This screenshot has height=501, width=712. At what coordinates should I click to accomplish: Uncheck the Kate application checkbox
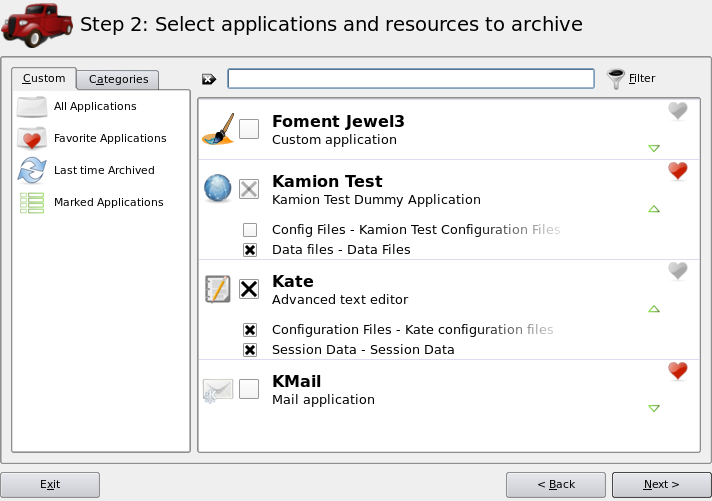pos(249,289)
